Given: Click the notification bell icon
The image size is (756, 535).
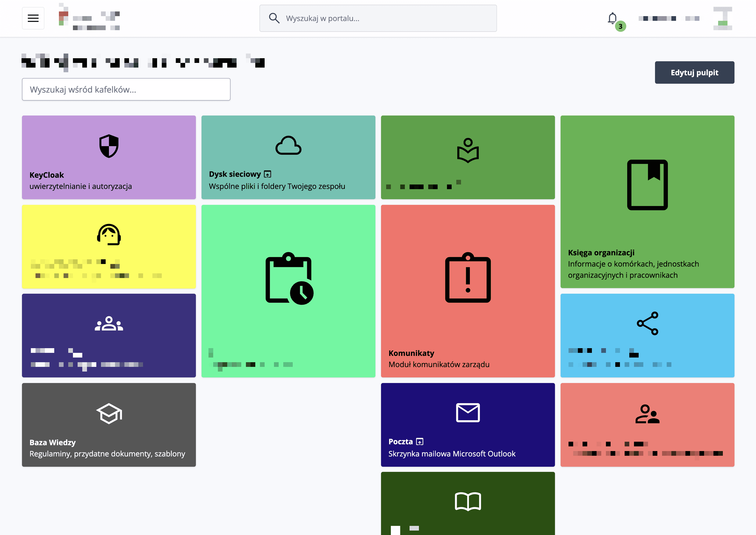Looking at the screenshot, I should coord(612,18).
